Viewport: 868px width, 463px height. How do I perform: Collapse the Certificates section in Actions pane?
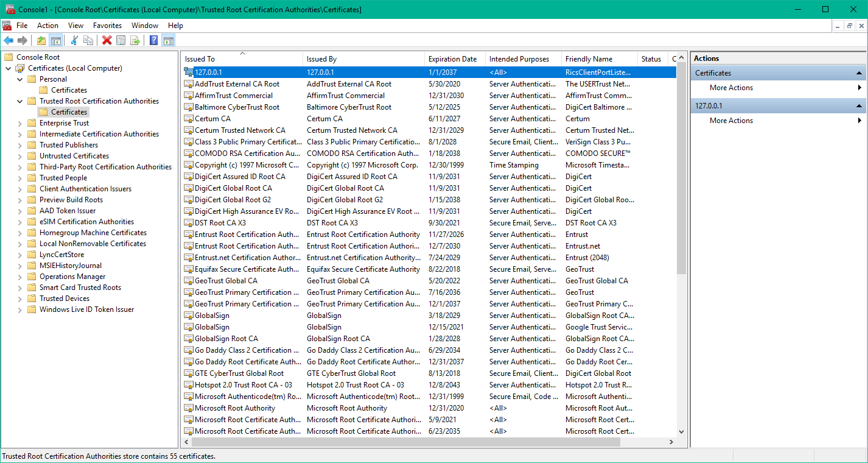tap(859, 73)
